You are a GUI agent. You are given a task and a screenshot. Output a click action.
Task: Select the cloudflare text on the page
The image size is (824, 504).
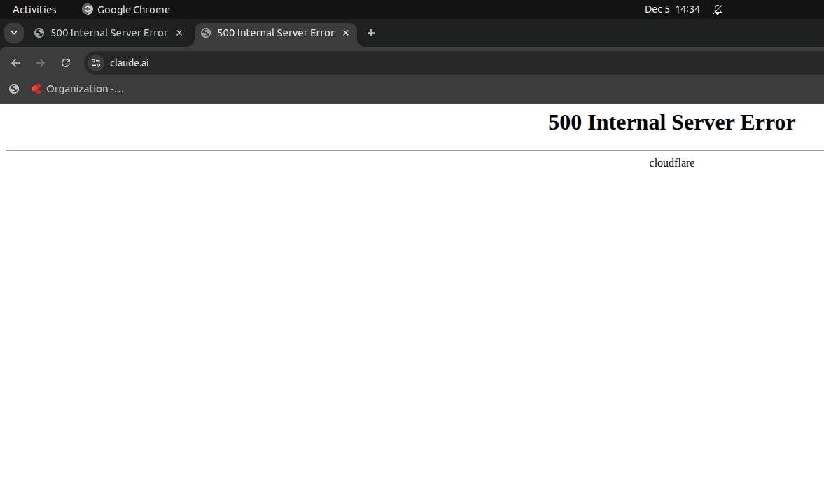pos(671,162)
